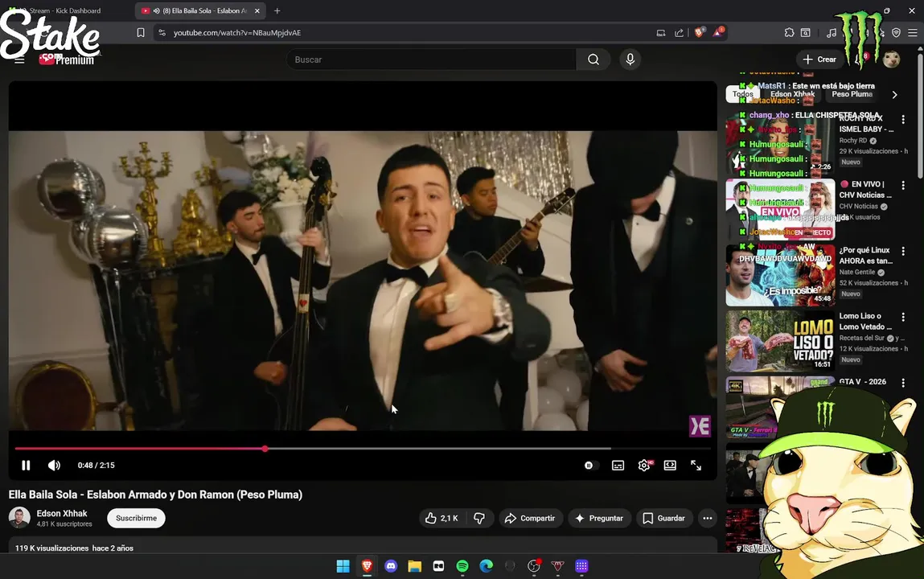Open Microsoft Edge from the taskbar
Image resolution: width=924 pixels, height=579 pixels.
pyautogui.click(x=487, y=566)
